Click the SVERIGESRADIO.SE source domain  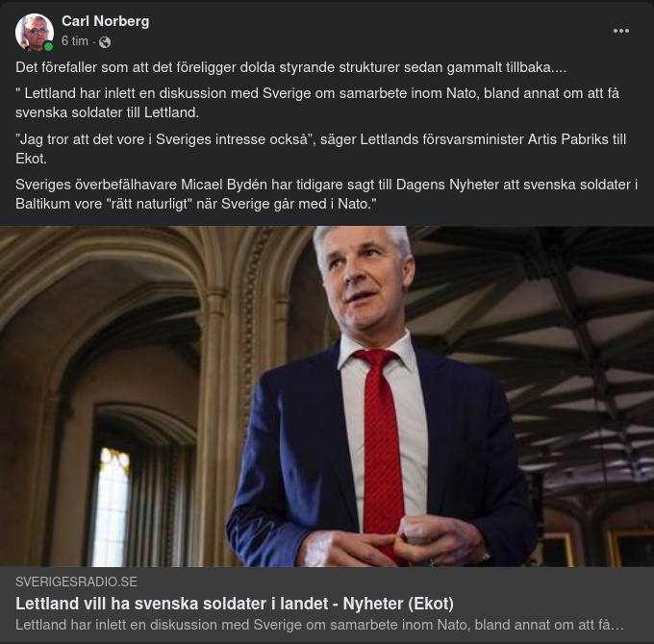click(76, 582)
